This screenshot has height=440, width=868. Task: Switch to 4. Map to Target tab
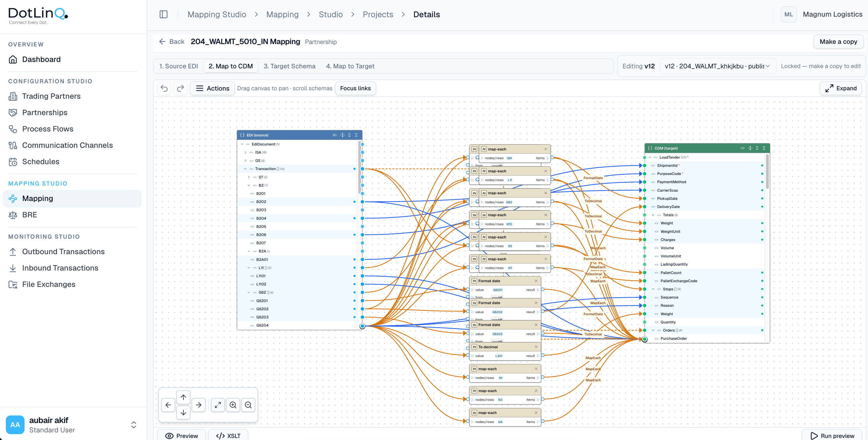(x=350, y=66)
